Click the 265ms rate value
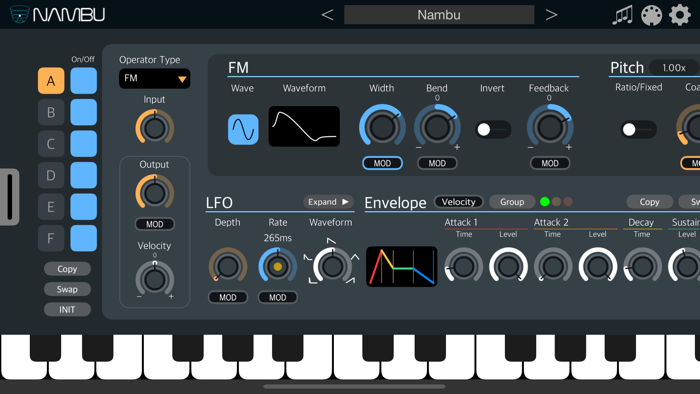 [x=277, y=238]
